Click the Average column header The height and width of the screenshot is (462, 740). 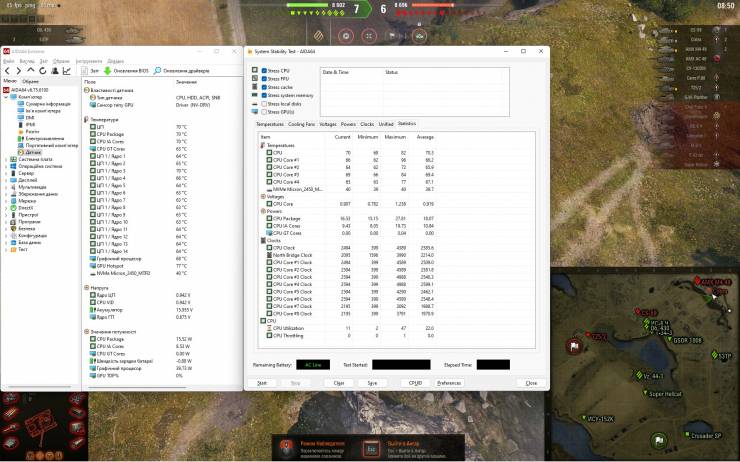(425, 137)
